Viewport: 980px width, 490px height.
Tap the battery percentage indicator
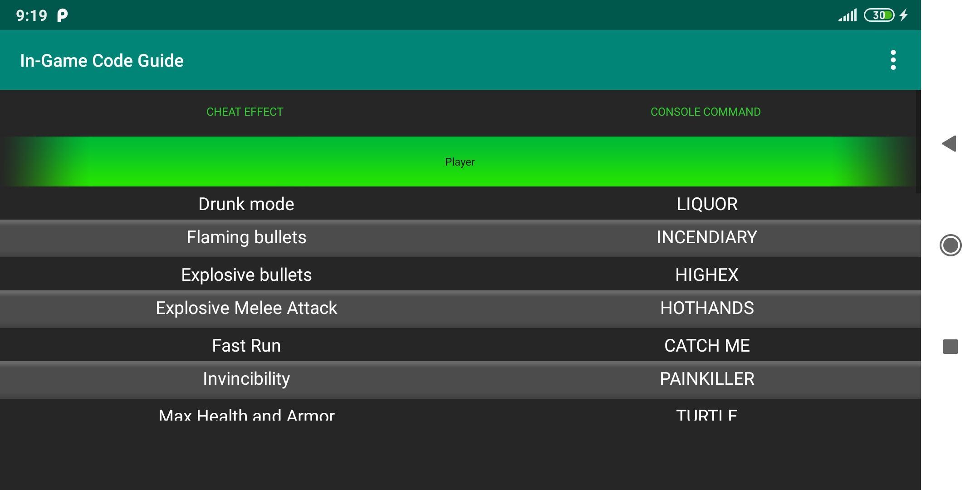click(x=880, y=15)
